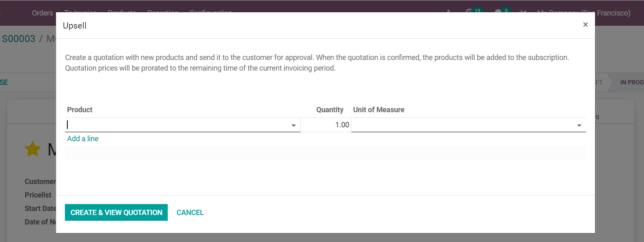Open the Product dropdown arrow
The width and height of the screenshot is (644, 242).
click(293, 125)
